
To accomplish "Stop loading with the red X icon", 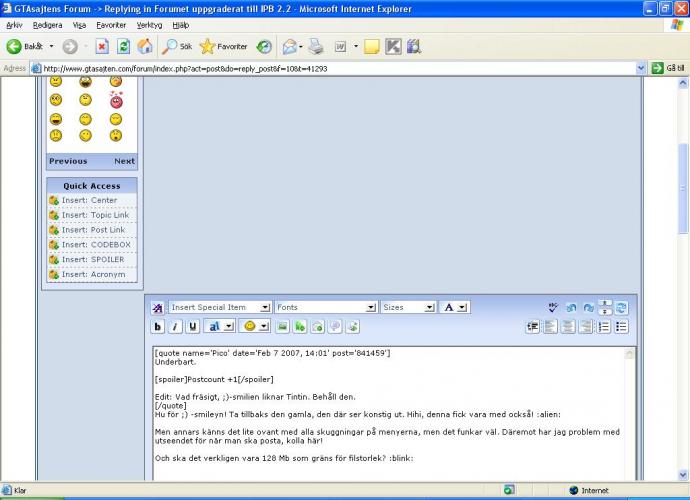I will (102, 46).
